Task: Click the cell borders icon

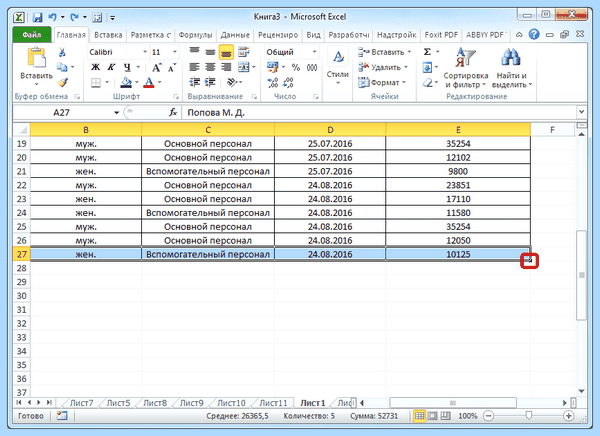Action: 96,82
